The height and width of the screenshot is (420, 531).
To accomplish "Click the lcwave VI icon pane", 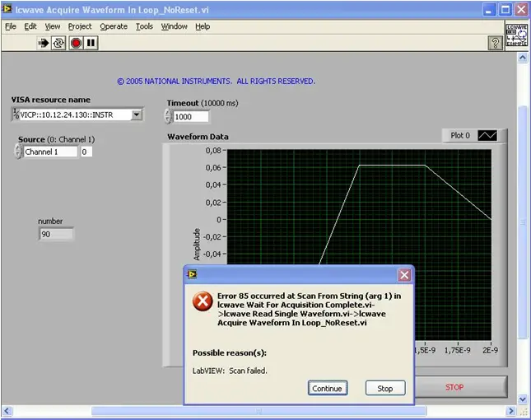I will point(516,35).
